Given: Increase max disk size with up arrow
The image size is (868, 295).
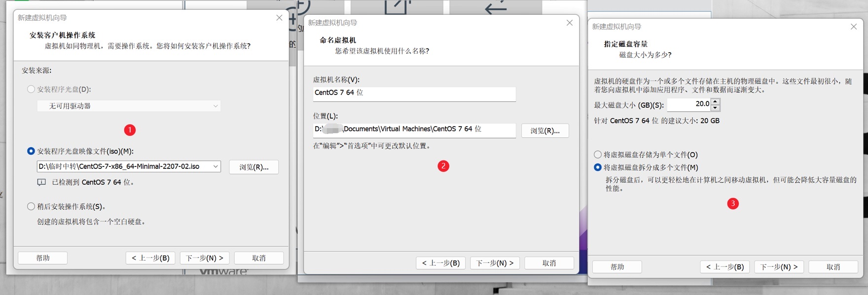Looking at the screenshot, I should (716, 101).
